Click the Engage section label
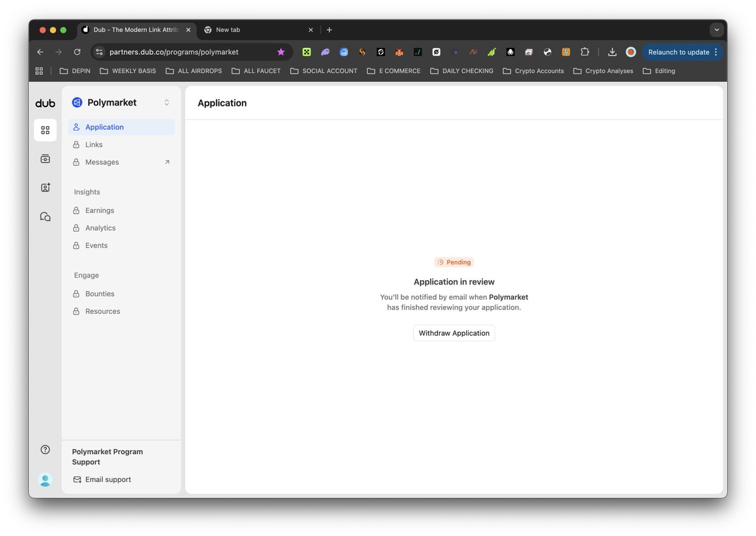The height and width of the screenshot is (536, 756). [x=86, y=276]
